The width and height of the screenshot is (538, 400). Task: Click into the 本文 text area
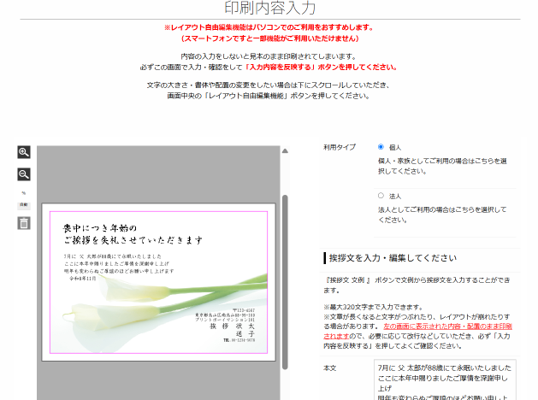point(445,380)
